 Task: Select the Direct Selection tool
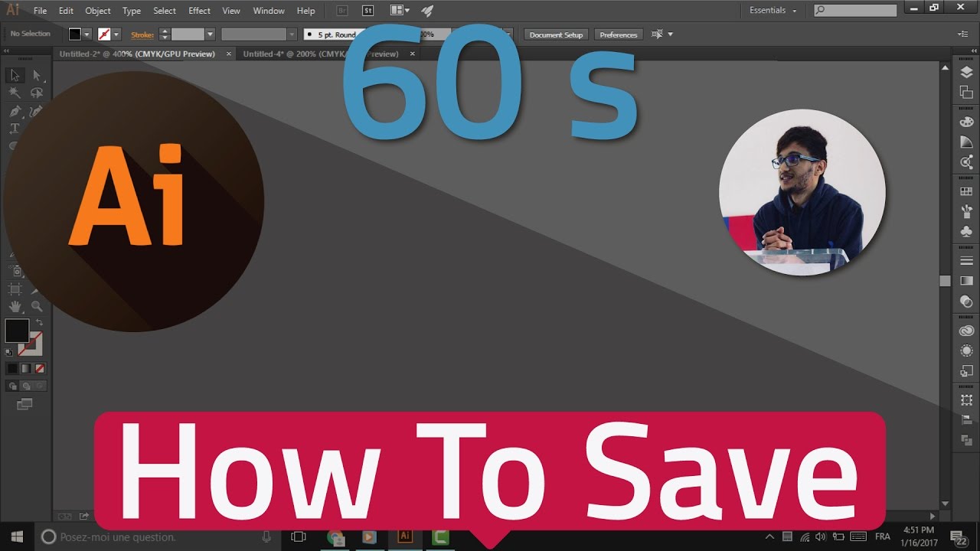point(36,75)
